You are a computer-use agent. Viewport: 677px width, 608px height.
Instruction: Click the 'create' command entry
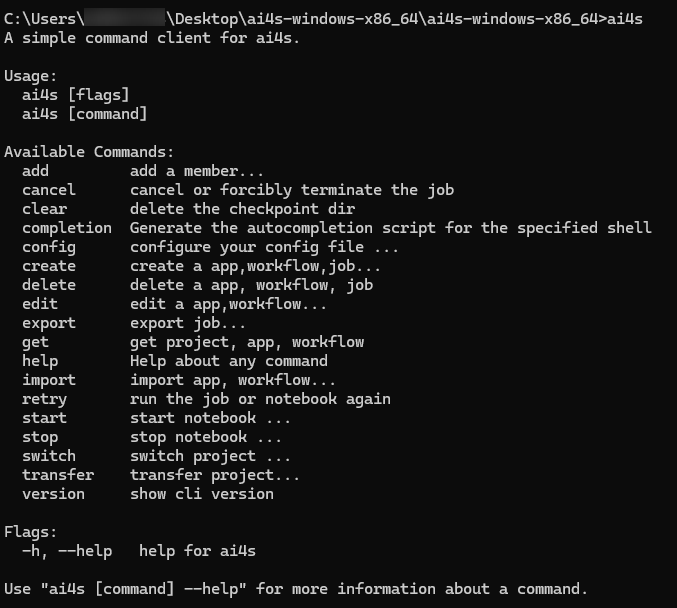[x=49, y=266]
